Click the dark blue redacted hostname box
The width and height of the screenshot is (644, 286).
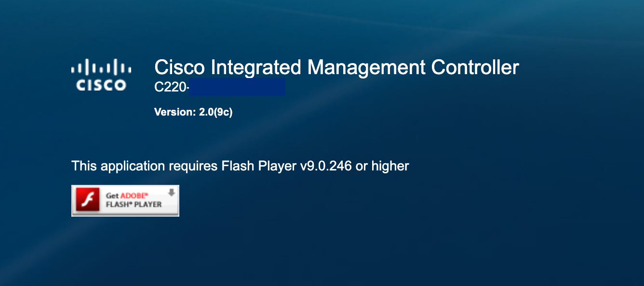pos(237,87)
